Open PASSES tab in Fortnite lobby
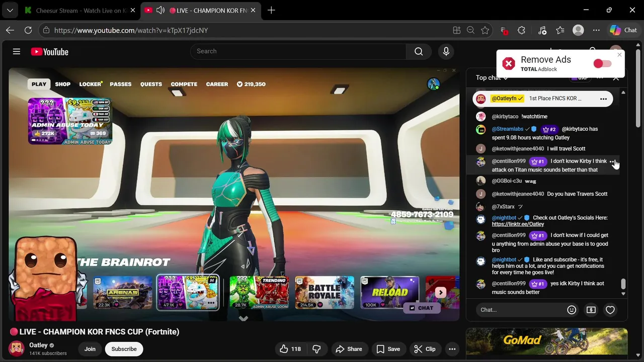 [x=121, y=84]
